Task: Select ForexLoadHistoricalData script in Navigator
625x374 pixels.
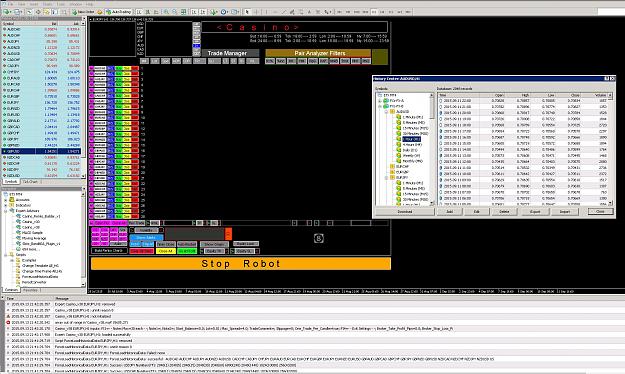Action: pyautogui.click(x=40, y=276)
